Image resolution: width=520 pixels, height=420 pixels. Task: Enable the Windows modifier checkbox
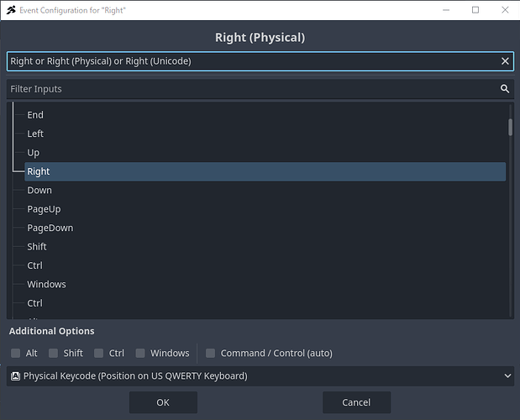click(140, 354)
